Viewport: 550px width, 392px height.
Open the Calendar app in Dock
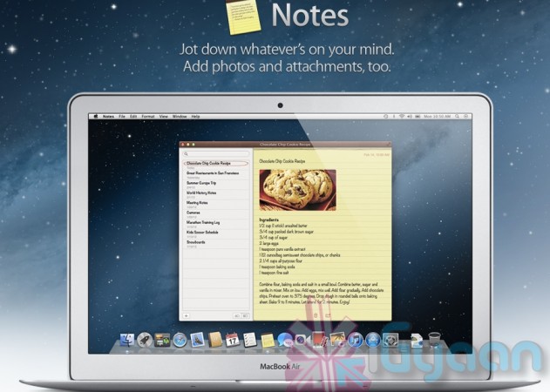click(x=232, y=339)
